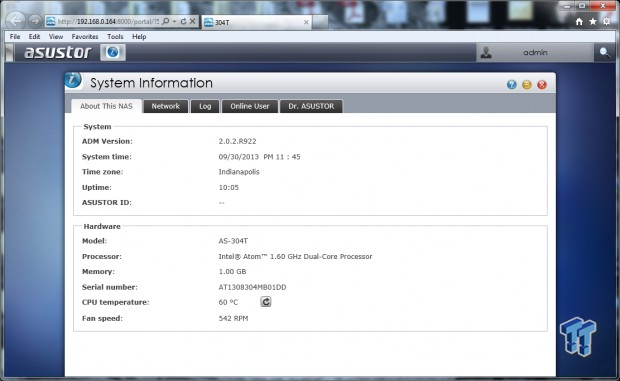Open the Tools menu
This screenshot has width=620, height=381.
[115, 36]
